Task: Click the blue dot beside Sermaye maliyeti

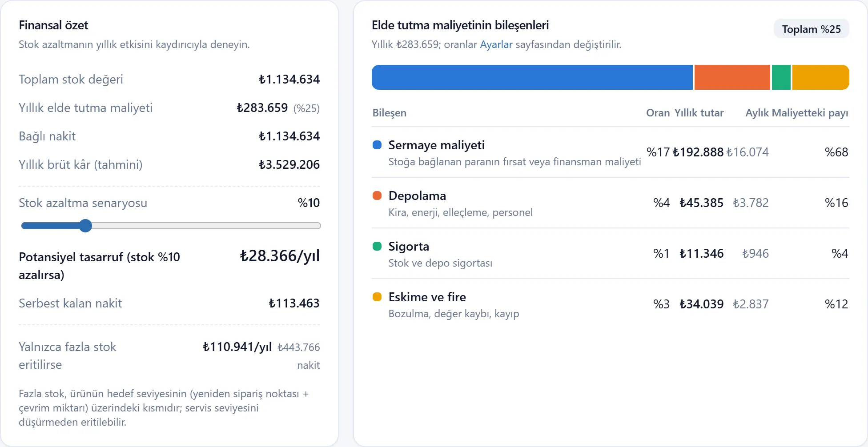Action: 377,145
